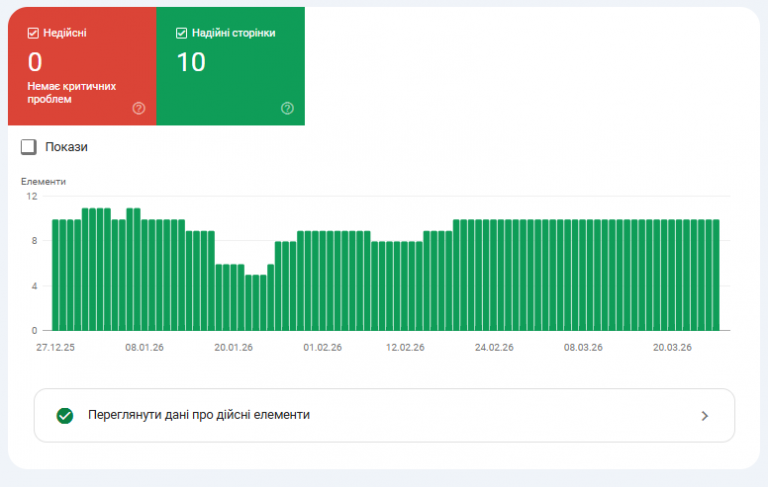
Task: Open Переглянути дані про дійсні елементи
Action: click(x=384, y=415)
